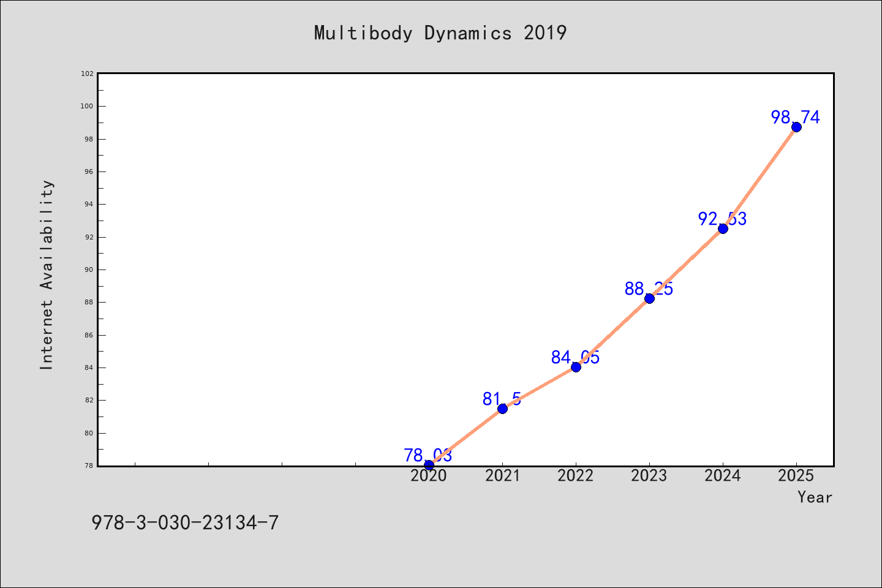Screen dimensions: 882x588
Task: Select the data point labeled 84.05
Action: coord(576,367)
